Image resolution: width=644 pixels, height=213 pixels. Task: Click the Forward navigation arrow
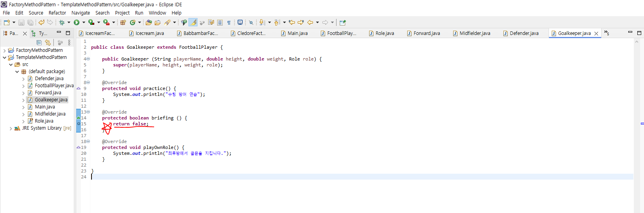pyautogui.click(x=325, y=22)
